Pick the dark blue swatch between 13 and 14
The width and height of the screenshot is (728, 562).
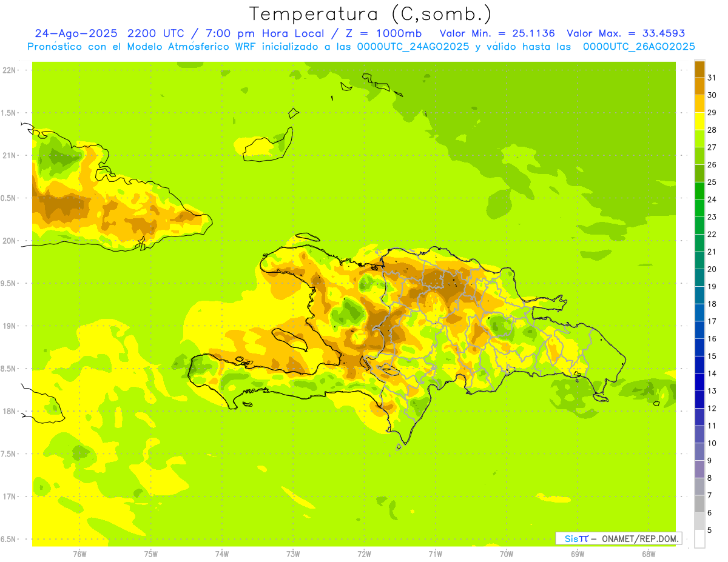tap(699, 382)
